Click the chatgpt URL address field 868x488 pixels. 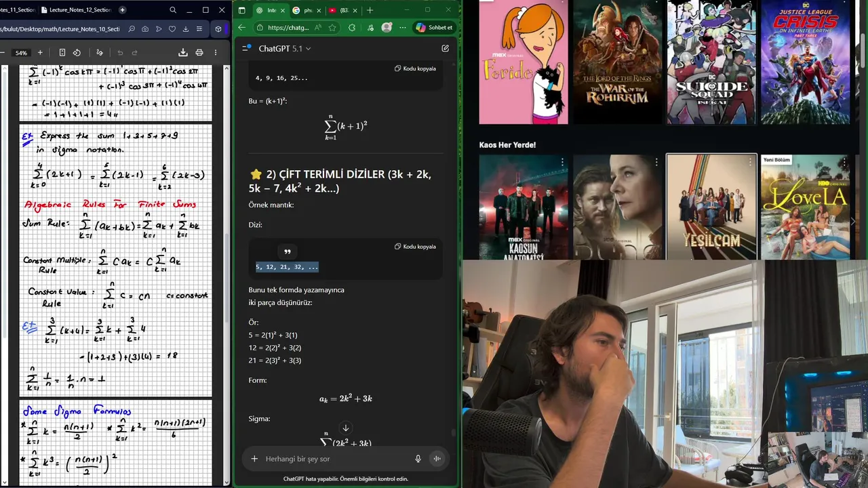click(288, 28)
